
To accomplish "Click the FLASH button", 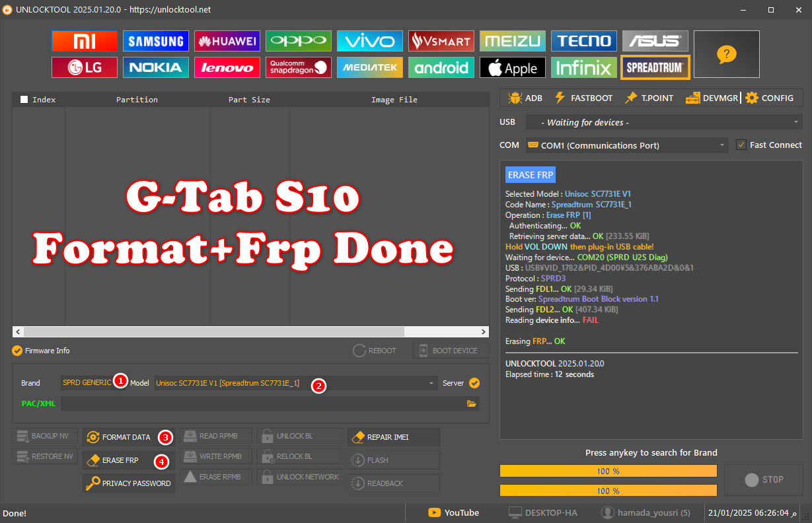I will coord(394,460).
